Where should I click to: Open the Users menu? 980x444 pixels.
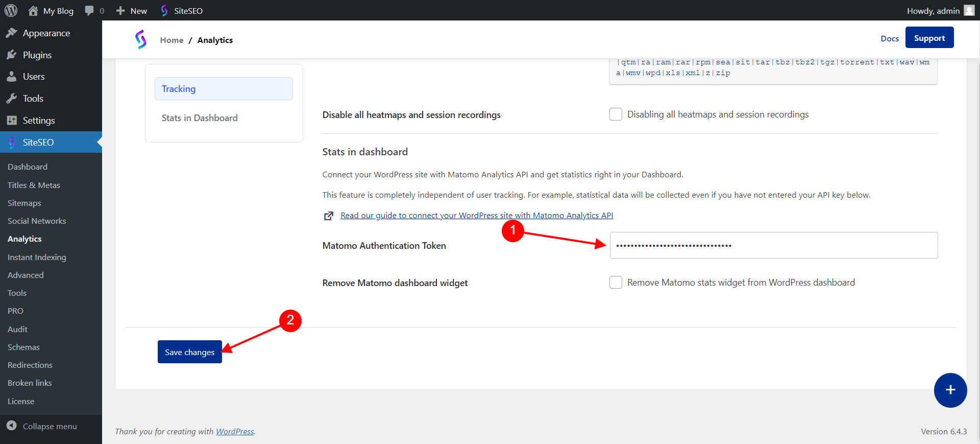tap(51, 77)
